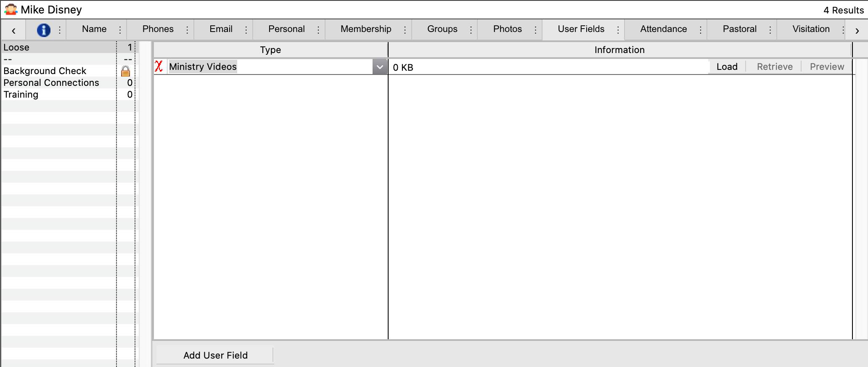The height and width of the screenshot is (367, 868).
Task: Go to the Pastoral tab
Action: click(739, 29)
